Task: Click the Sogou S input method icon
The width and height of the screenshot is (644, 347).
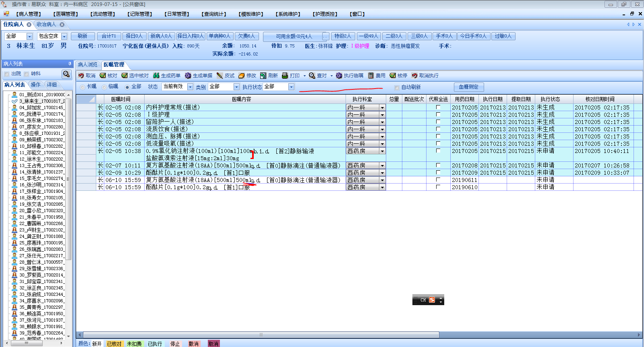Action: tap(432, 300)
